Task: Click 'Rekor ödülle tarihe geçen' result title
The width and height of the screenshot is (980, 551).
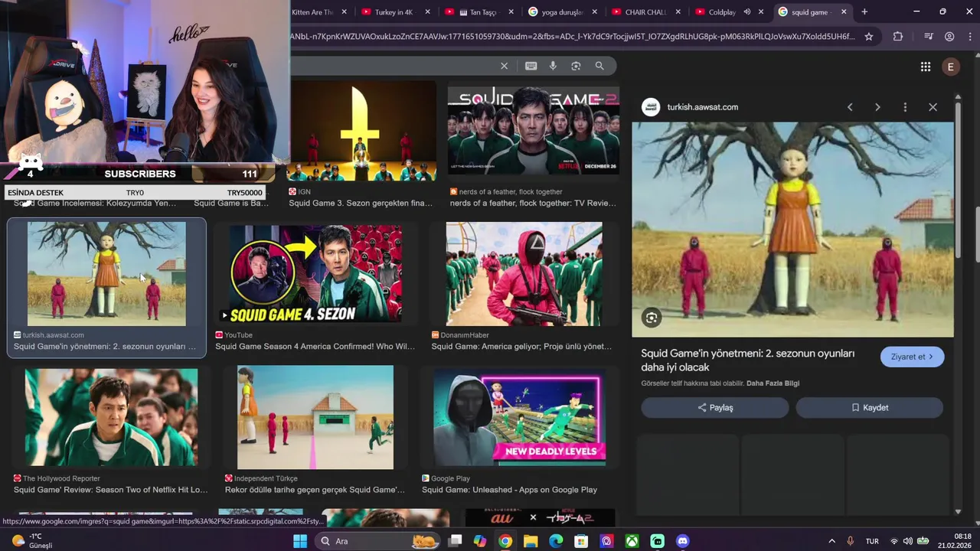Action: (315, 490)
